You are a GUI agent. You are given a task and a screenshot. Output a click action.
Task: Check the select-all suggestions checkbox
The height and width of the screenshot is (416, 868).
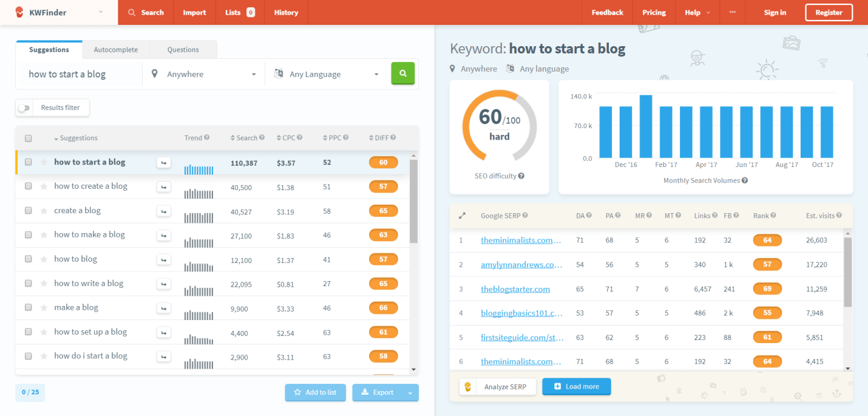coord(29,138)
